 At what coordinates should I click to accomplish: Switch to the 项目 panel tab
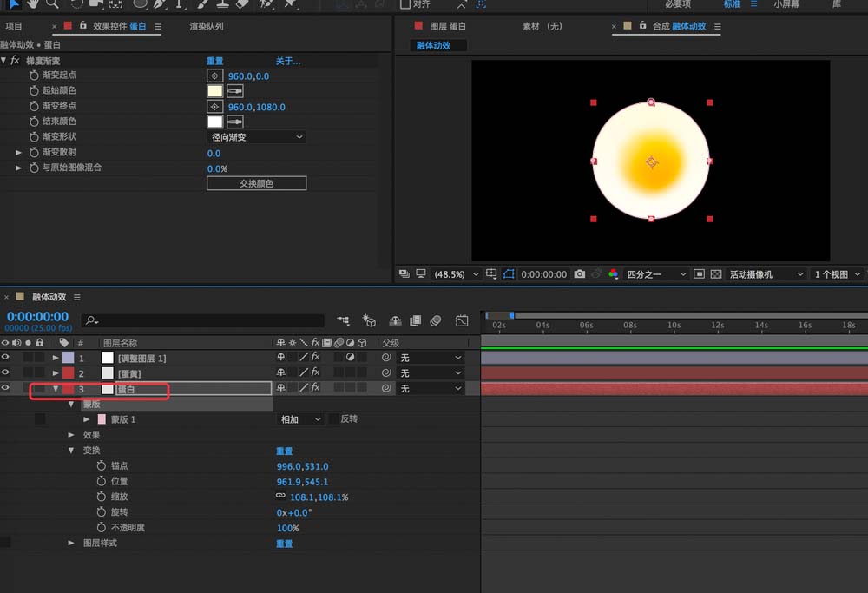(14, 27)
